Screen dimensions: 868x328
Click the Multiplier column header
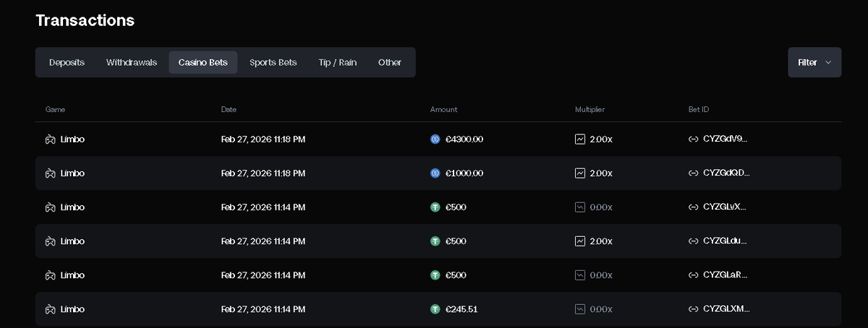pos(590,110)
